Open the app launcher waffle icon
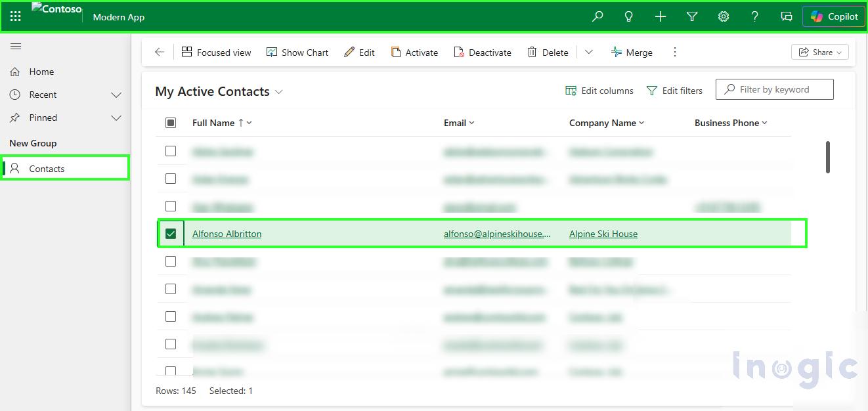Screen dimensions: 868x411 click(x=16, y=17)
